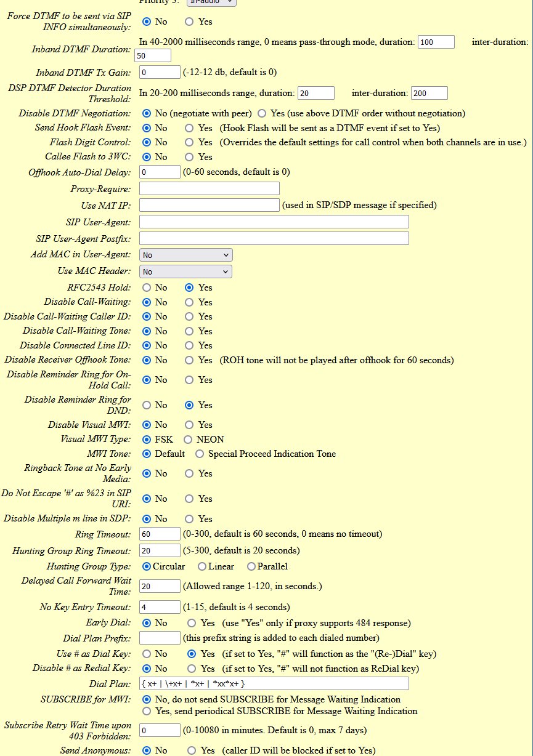This screenshot has height=756, width=533.
Task: Expand the Use MAC Header dropdown
Action: (x=185, y=271)
